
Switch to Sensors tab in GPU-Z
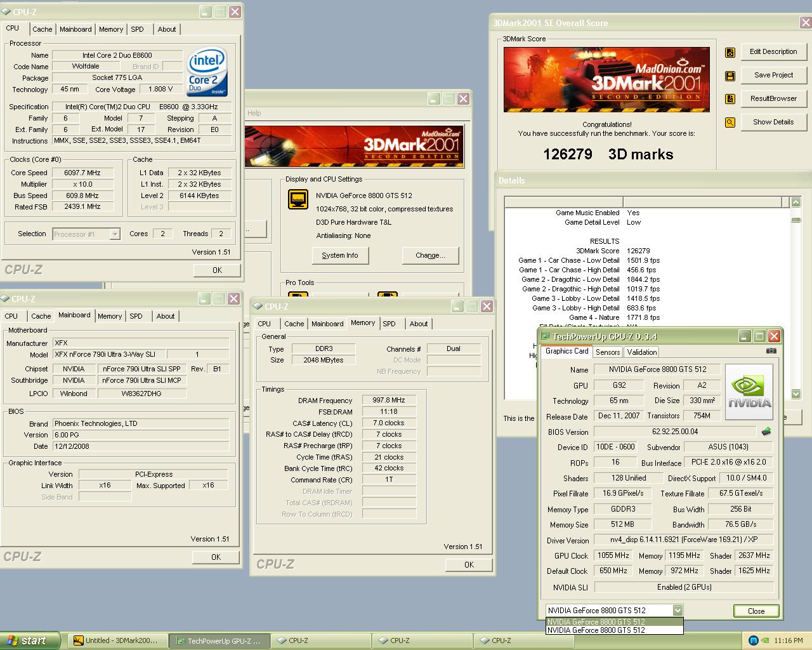[x=608, y=352]
